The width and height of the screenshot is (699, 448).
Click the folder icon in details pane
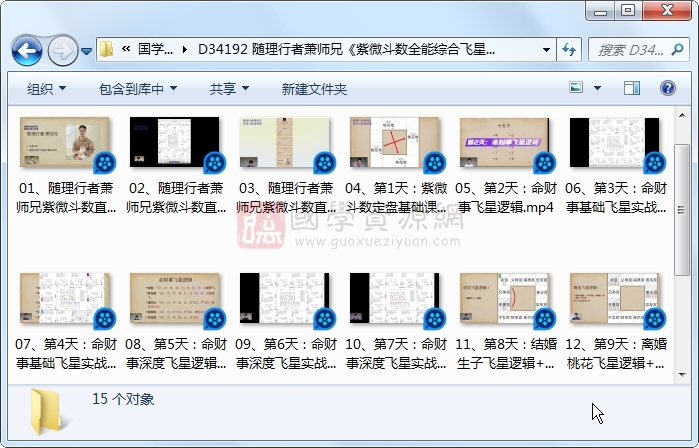coord(50,412)
